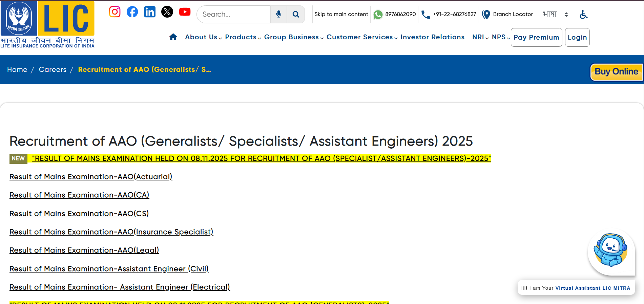This screenshot has width=644, height=304.
Task: Open the accessibility wheelchair icon
Action: pyautogui.click(x=583, y=14)
